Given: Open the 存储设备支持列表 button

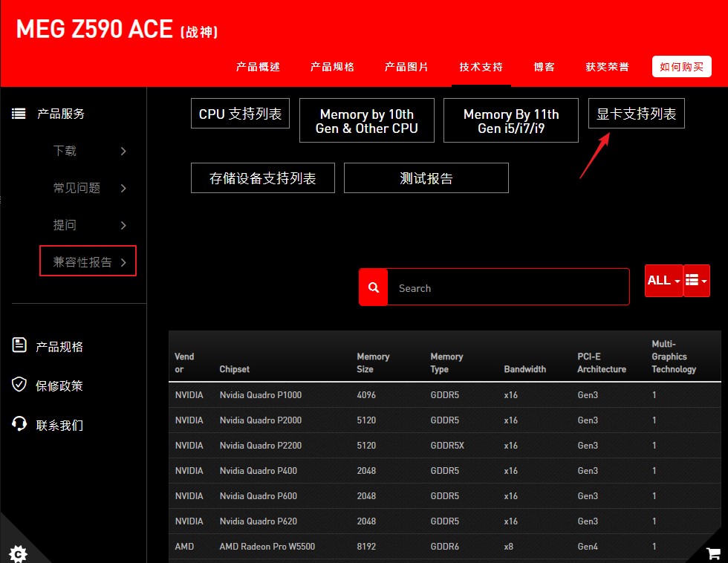Looking at the screenshot, I should (263, 178).
